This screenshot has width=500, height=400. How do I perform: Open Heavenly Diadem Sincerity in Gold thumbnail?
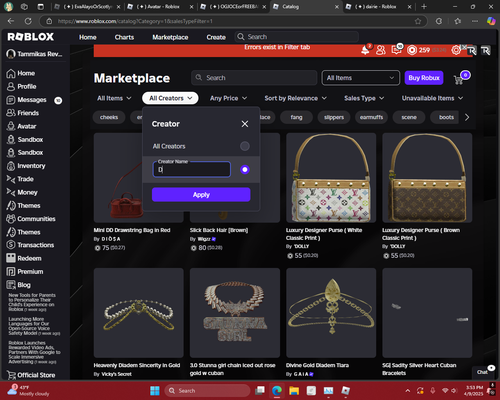(139, 313)
